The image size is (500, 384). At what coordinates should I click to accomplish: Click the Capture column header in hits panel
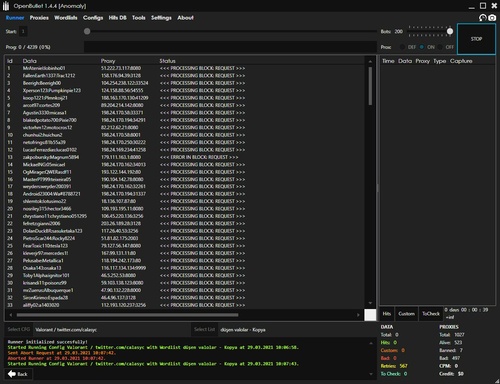pos(461,61)
